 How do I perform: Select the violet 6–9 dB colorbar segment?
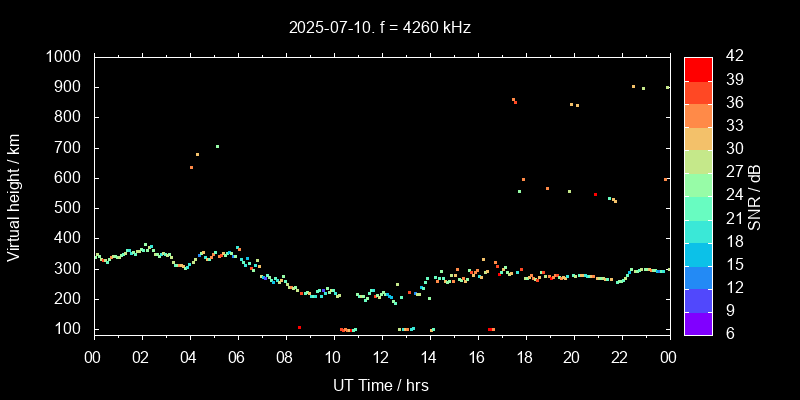tap(698, 322)
